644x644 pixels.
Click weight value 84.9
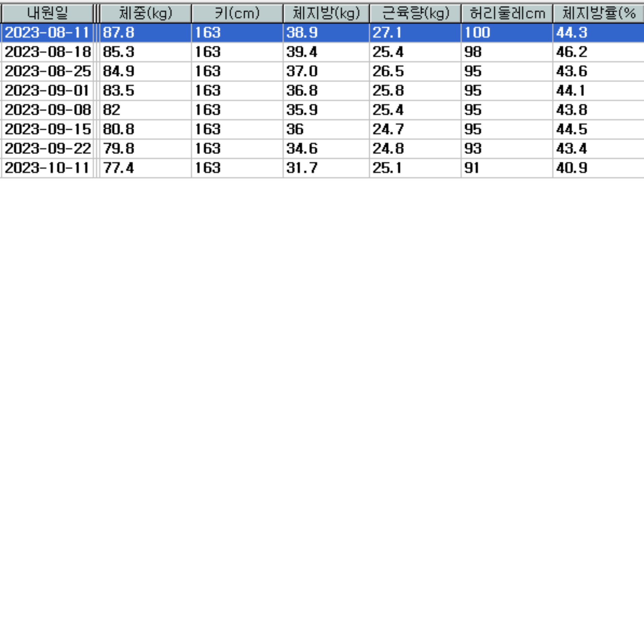(118, 71)
